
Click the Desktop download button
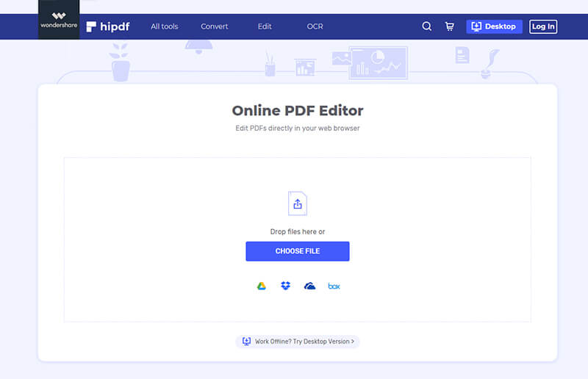494,26
